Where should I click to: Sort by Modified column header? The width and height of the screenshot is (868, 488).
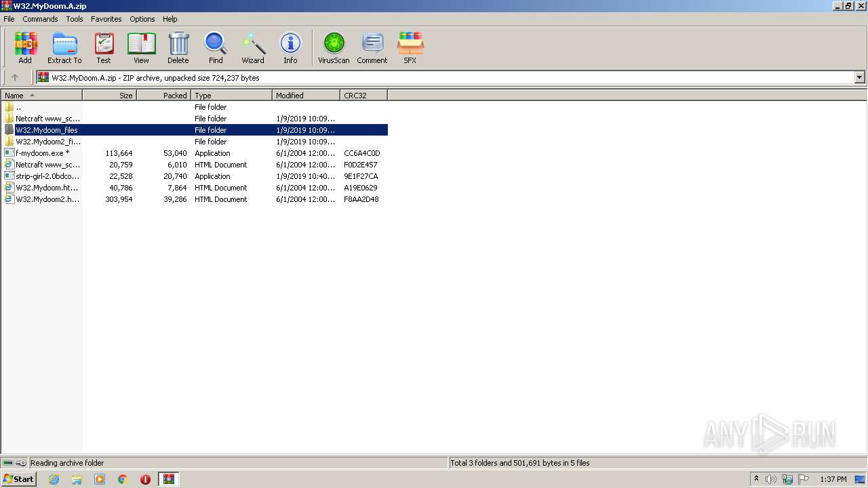(306, 96)
